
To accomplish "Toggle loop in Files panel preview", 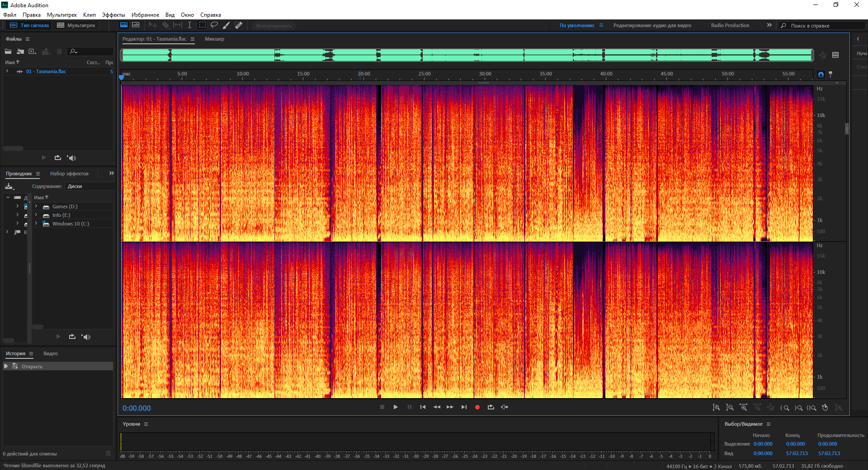I will click(x=57, y=158).
